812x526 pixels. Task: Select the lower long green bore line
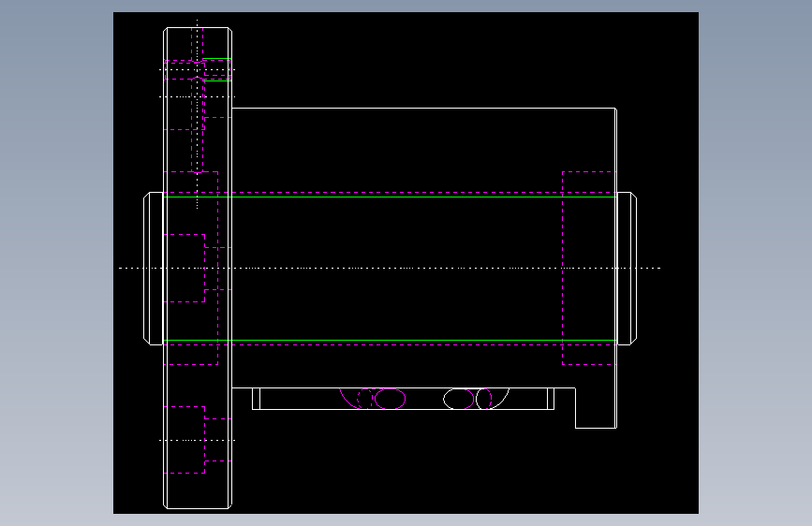(390, 341)
